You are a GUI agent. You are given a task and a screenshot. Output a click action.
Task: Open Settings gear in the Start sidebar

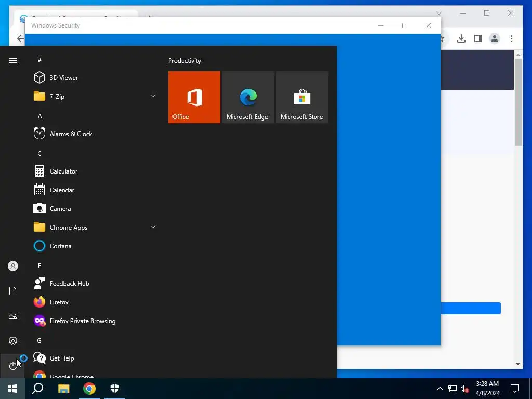13,341
